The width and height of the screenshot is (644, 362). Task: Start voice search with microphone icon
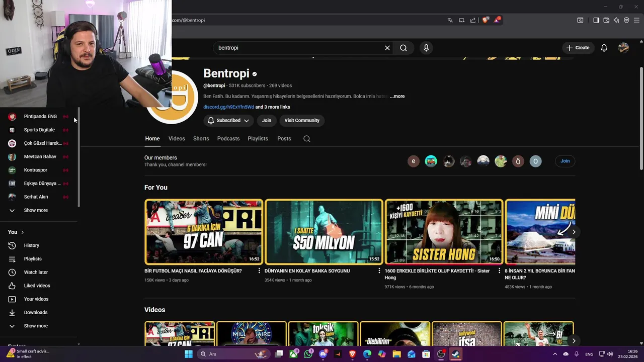[426, 48]
